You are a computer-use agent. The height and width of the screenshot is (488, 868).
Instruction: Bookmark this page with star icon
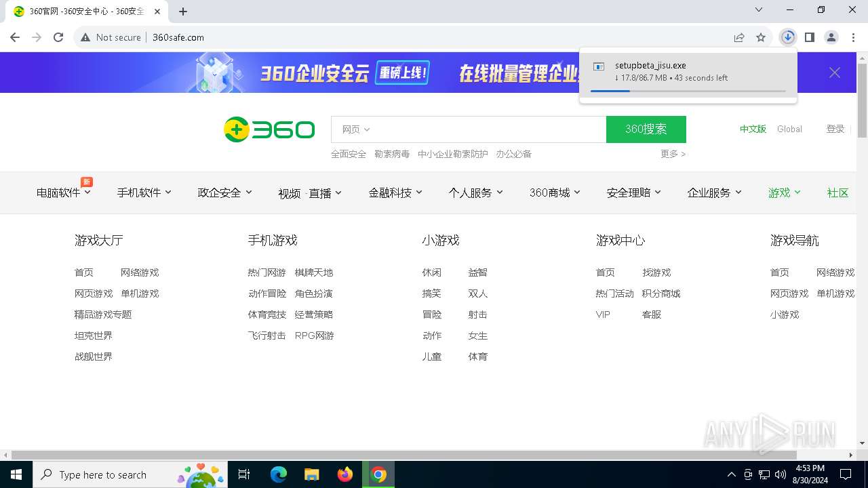pyautogui.click(x=761, y=37)
